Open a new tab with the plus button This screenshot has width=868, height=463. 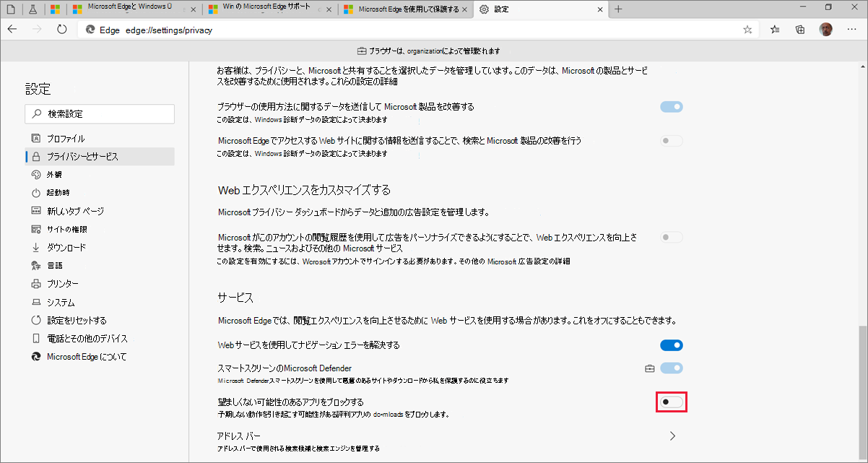(618, 9)
